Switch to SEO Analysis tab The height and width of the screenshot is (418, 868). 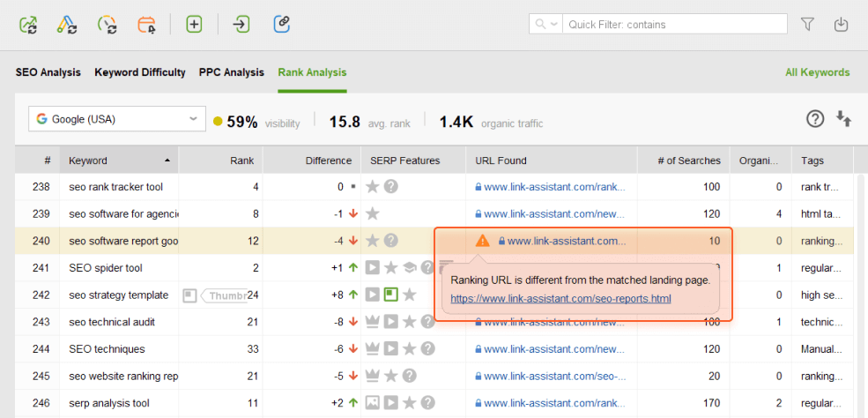(x=48, y=72)
